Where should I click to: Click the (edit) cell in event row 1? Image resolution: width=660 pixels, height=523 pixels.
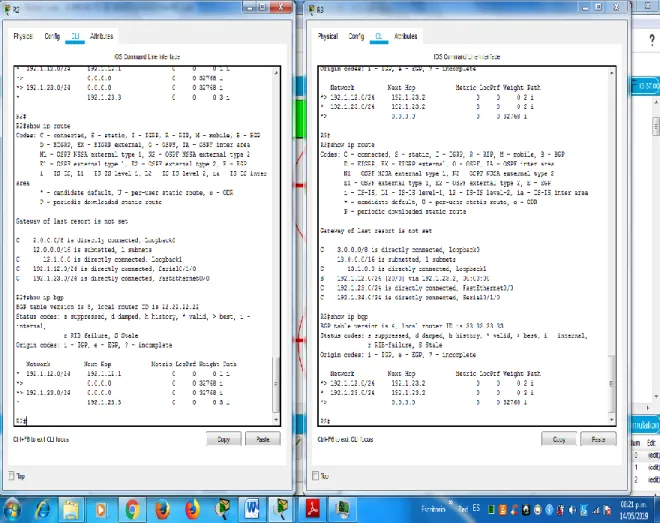[654, 467]
